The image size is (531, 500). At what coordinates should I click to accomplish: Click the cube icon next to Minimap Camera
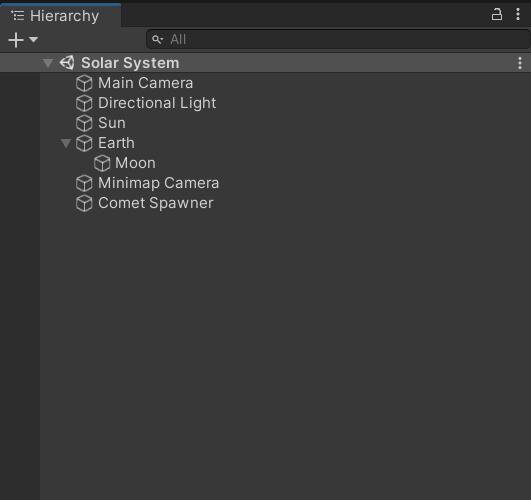84,183
